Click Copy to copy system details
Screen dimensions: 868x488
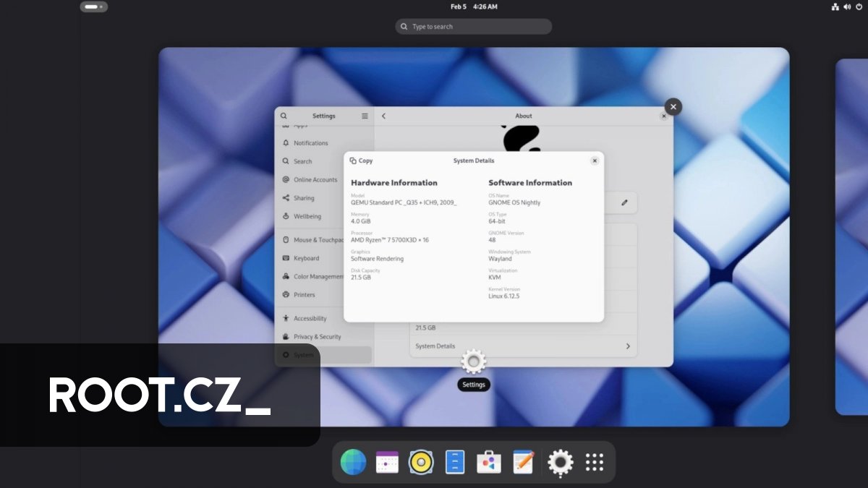click(x=360, y=160)
